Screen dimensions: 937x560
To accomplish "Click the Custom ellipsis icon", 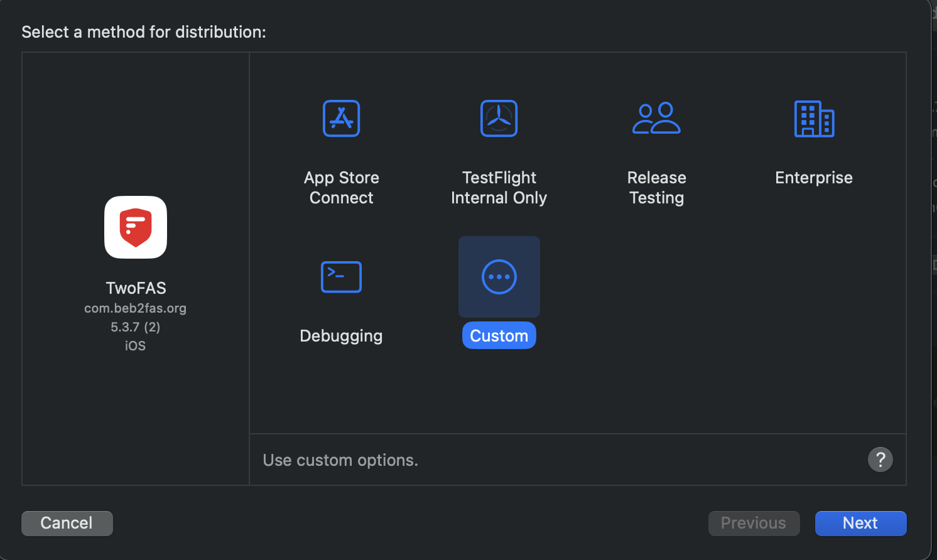I will point(499,277).
